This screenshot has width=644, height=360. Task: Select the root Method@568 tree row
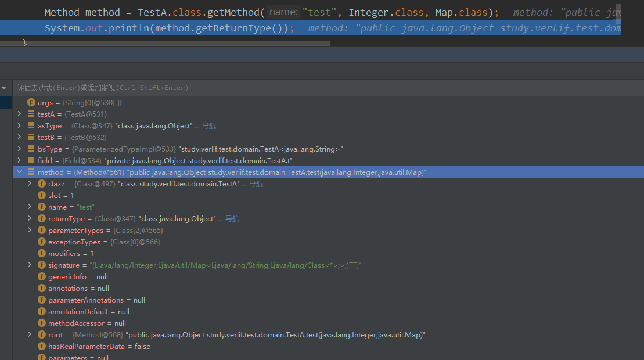232,335
